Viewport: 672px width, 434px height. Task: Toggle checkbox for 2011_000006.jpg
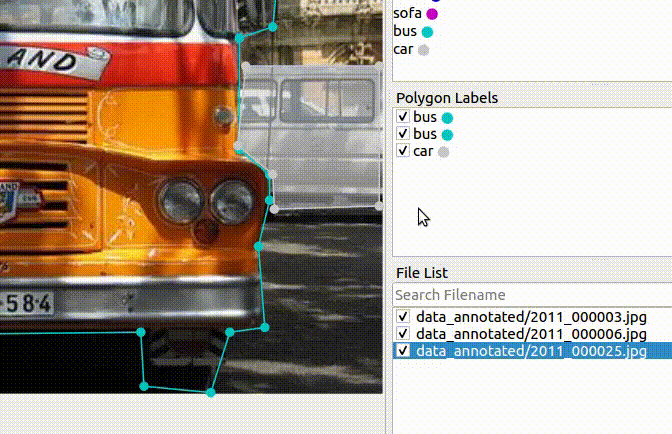(403, 333)
